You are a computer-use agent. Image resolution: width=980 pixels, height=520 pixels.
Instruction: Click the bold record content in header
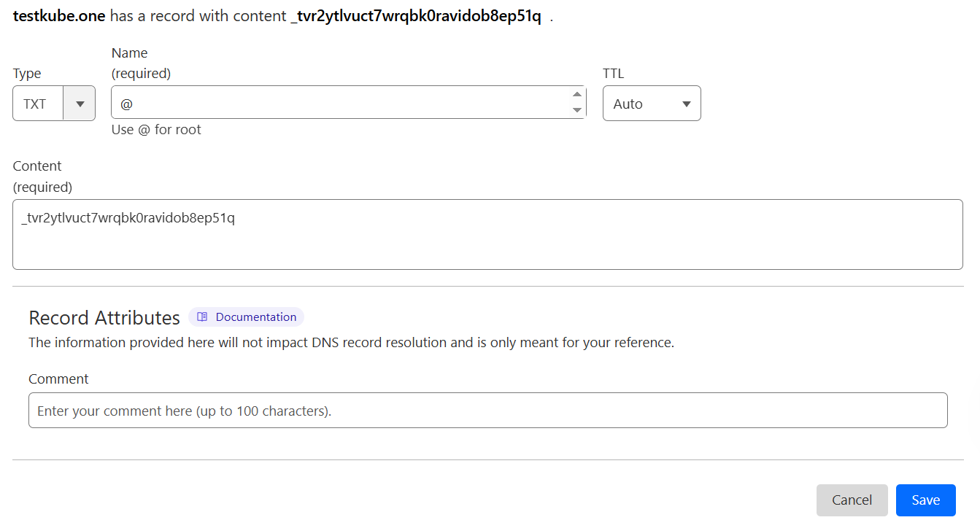[x=416, y=17]
